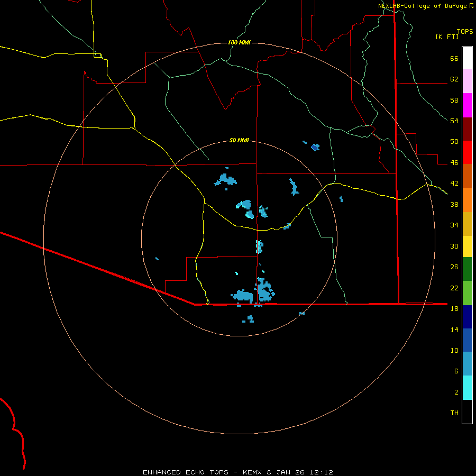Click the ENHANCED ECHO TOPS caption text
The height and width of the screenshot is (476, 476).
(186, 472)
